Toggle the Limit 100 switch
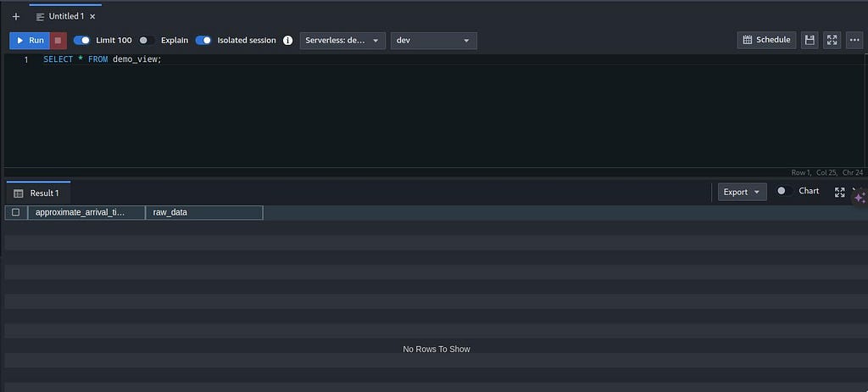 click(x=81, y=41)
